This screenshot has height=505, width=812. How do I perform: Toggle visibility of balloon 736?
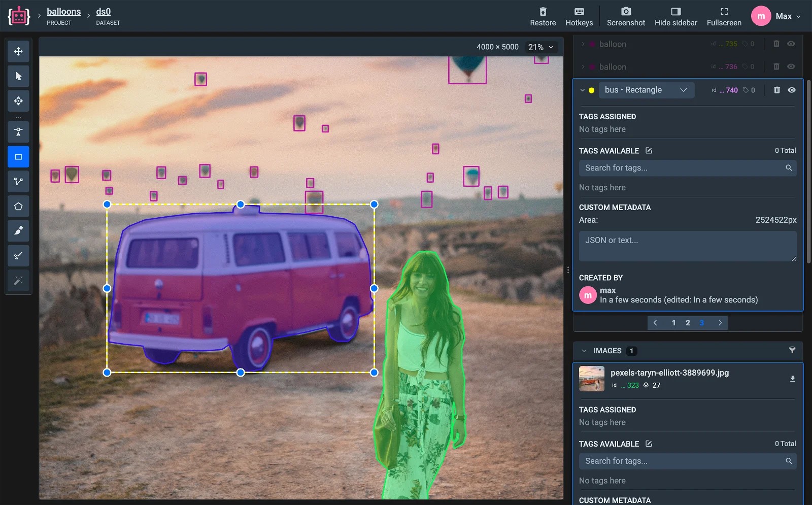click(791, 66)
